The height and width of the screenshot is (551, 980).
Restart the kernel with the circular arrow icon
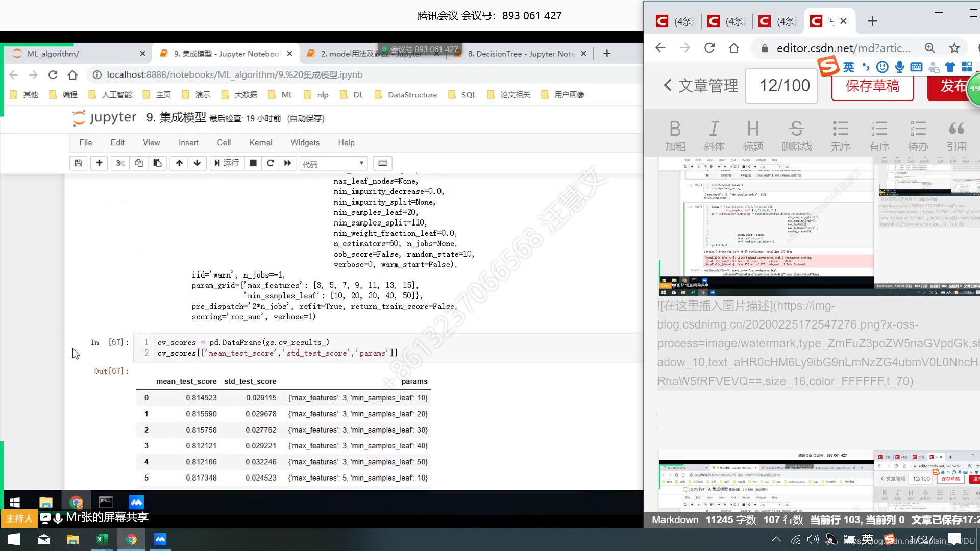click(271, 163)
